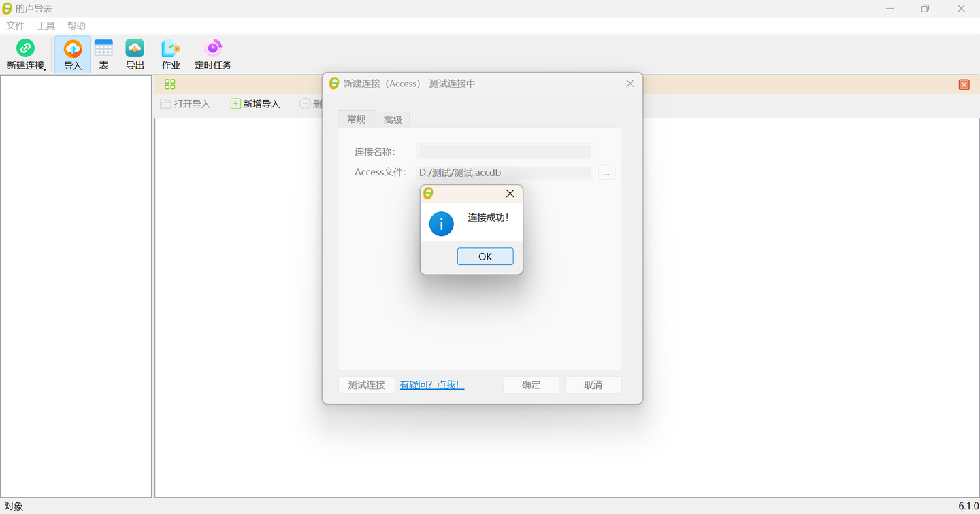
Task: Open the 帮助 menu
Action: click(76, 26)
